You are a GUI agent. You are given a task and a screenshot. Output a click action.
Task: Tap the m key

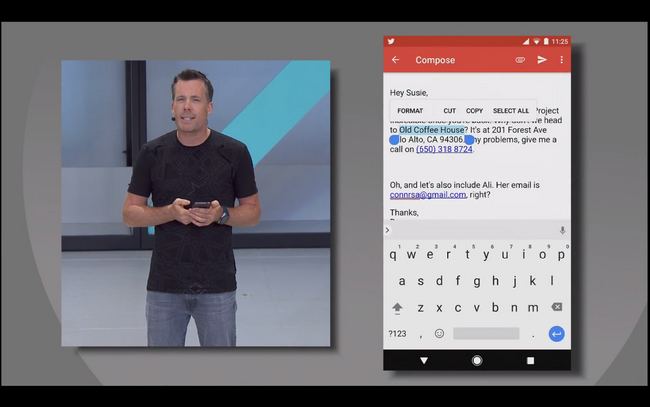tap(533, 308)
